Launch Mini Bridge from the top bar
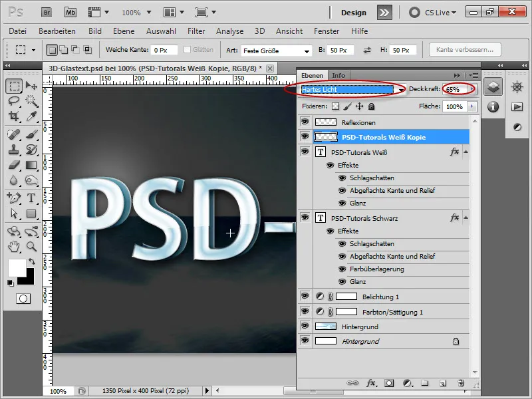Image resolution: width=532 pixels, height=399 pixels. [70, 13]
